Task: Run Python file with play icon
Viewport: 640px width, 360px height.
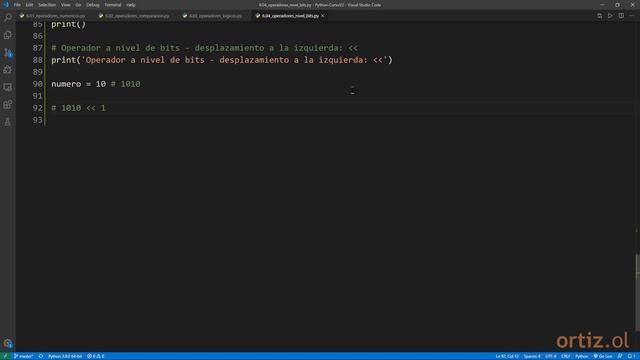Action: pyautogui.click(x=610, y=16)
